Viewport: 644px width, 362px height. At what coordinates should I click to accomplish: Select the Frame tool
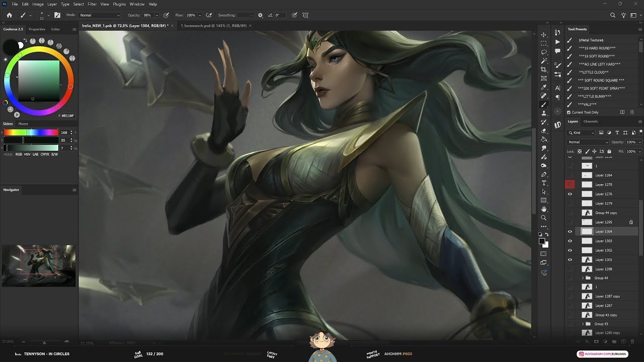pos(543,78)
